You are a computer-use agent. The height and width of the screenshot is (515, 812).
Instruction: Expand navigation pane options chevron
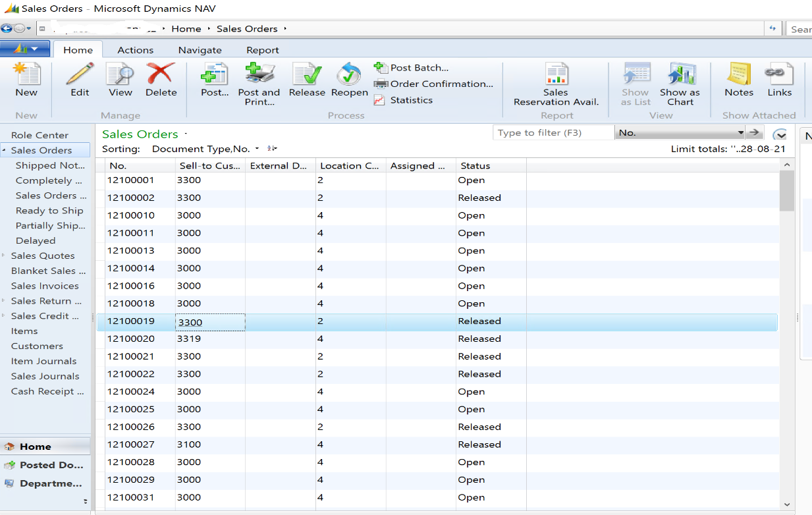click(x=85, y=502)
